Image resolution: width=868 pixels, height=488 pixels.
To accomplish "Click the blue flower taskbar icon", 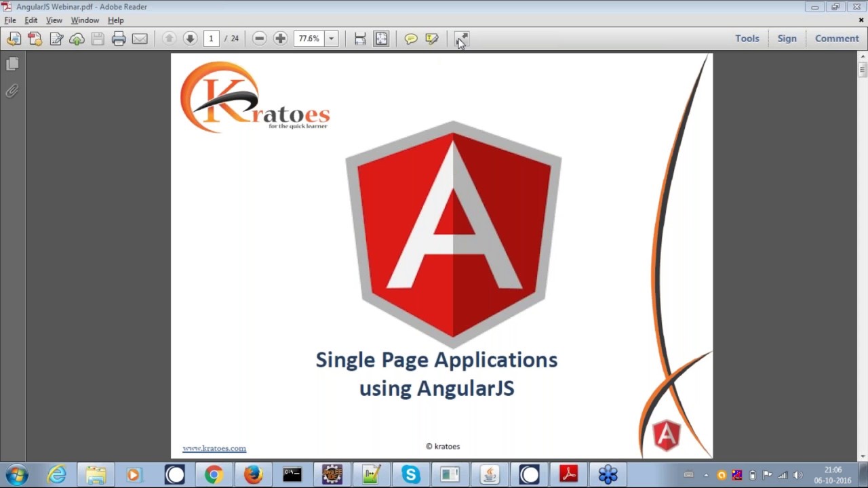I will tap(608, 474).
